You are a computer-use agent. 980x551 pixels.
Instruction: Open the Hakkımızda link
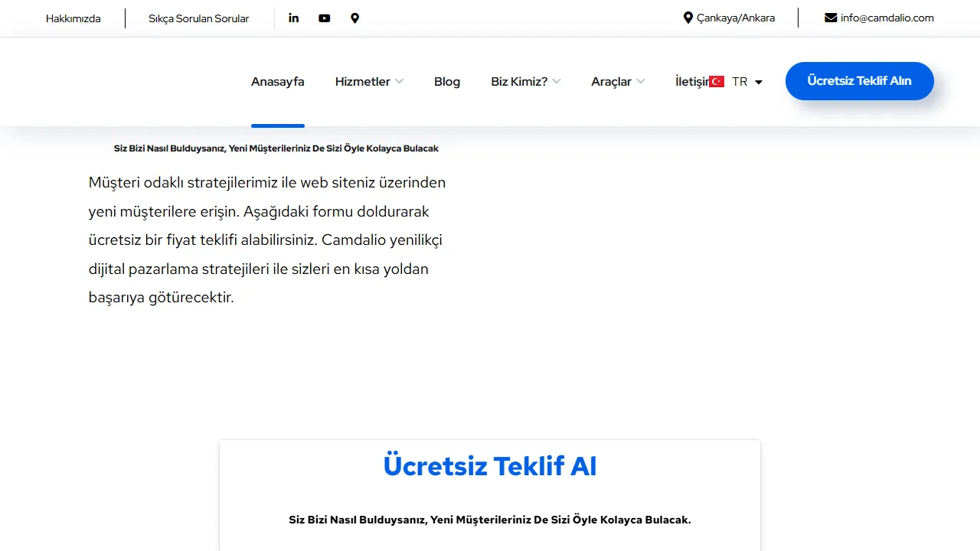tap(73, 18)
